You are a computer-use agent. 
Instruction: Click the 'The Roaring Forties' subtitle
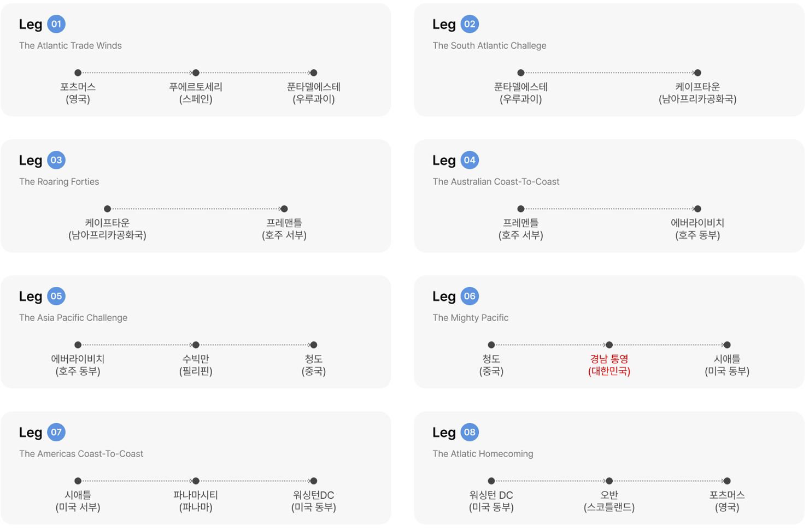(59, 181)
